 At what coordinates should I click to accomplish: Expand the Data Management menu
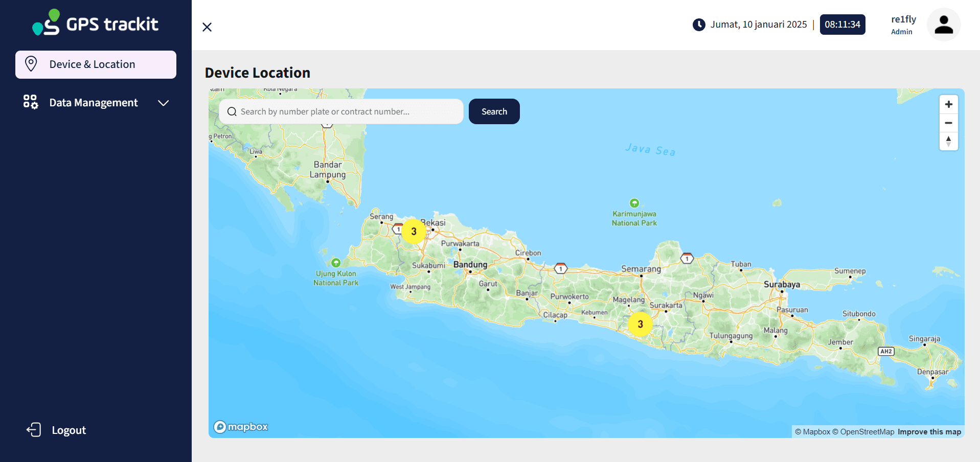163,103
